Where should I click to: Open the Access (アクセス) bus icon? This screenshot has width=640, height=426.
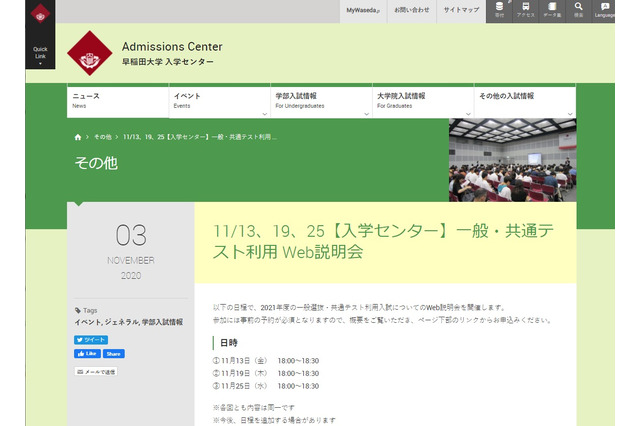[525, 10]
